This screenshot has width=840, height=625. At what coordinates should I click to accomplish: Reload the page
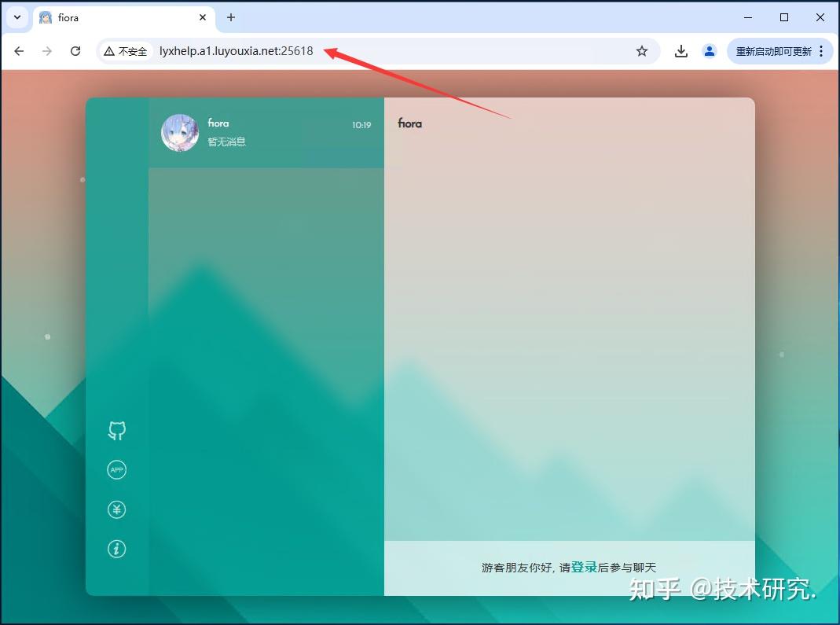[75, 51]
